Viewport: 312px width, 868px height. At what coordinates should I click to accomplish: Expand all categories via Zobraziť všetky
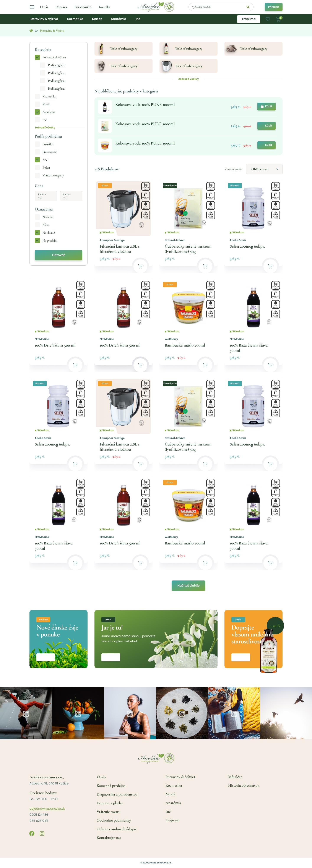pyautogui.click(x=45, y=128)
